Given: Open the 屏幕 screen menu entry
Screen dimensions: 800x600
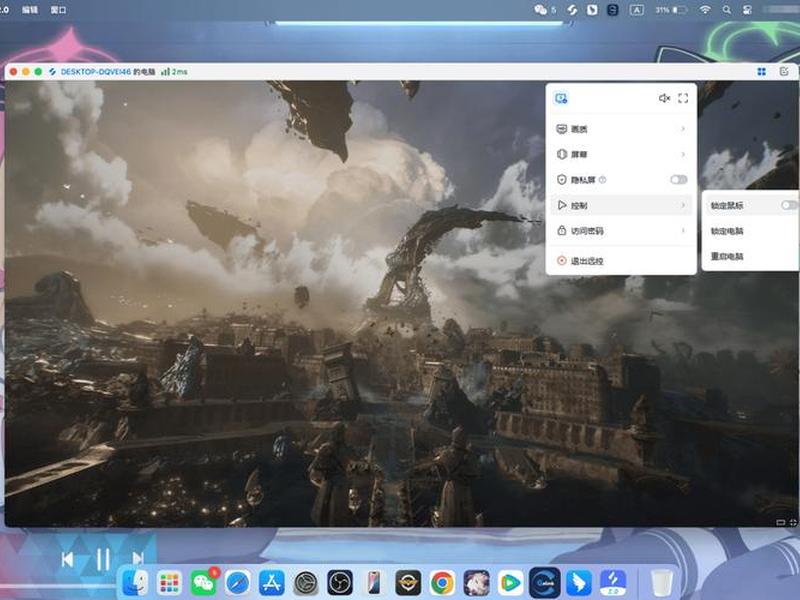Looking at the screenshot, I should [621, 154].
